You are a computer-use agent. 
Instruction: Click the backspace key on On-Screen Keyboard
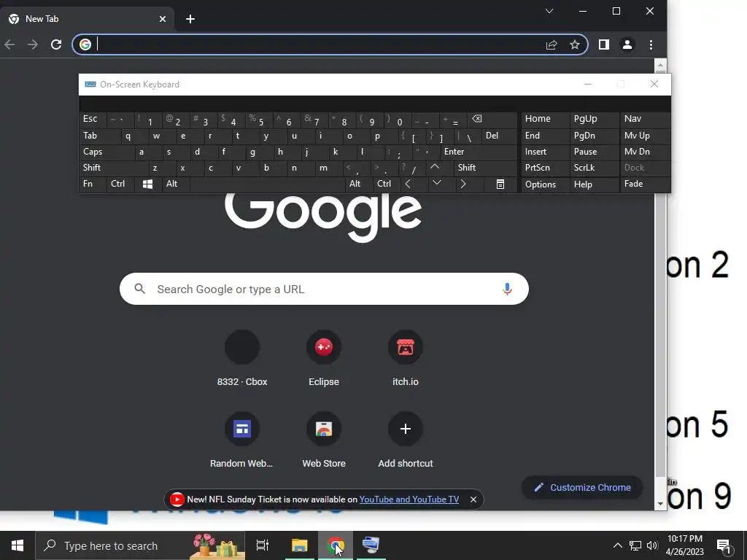[493, 120]
